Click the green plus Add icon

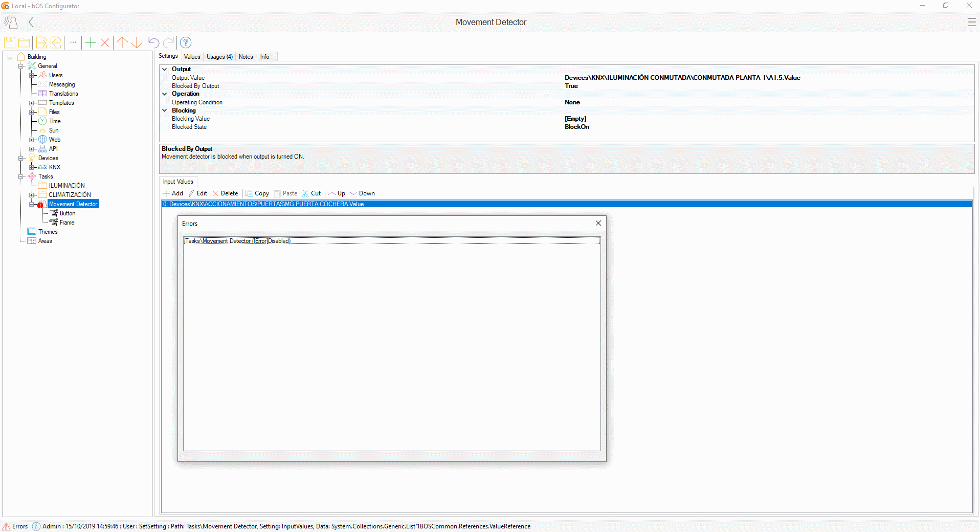(x=91, y=42)
